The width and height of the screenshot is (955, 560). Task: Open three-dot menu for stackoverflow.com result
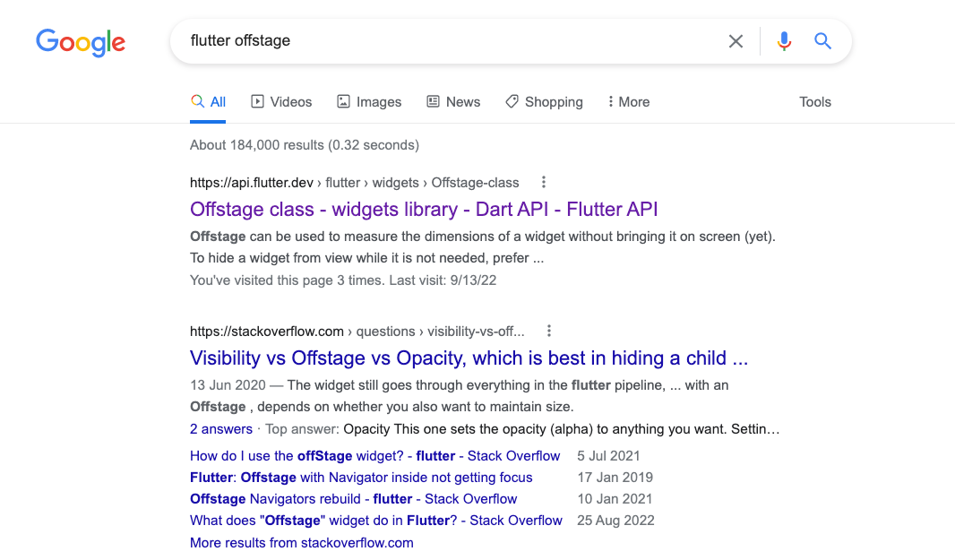[549, 331]
